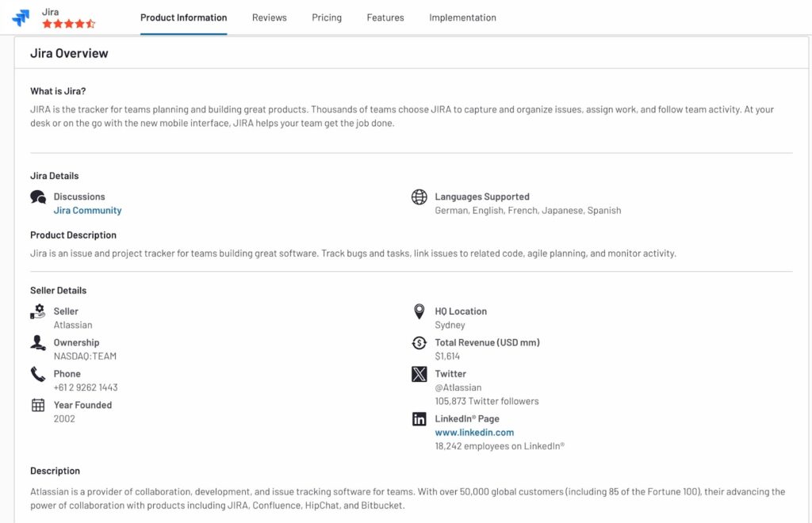Viewport: 812px width, 523px height.
Task: Click the Year Founded label
Action: tap(82, 405)
